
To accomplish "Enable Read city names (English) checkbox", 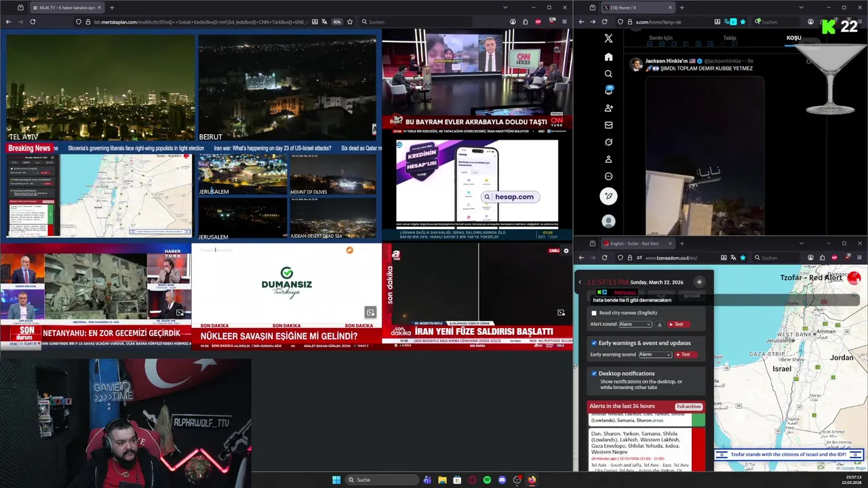I will (594, 313).
